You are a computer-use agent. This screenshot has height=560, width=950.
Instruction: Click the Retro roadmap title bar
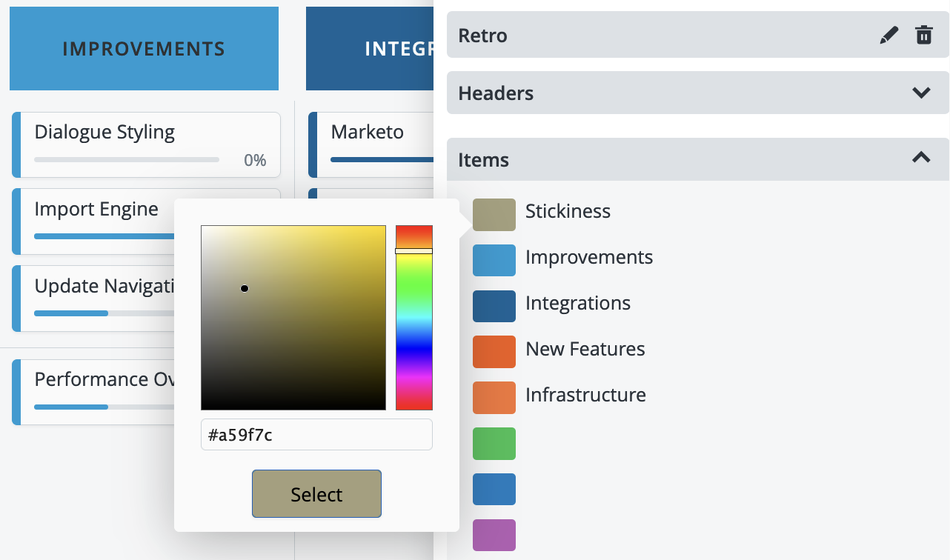click(x=652, y=36)
